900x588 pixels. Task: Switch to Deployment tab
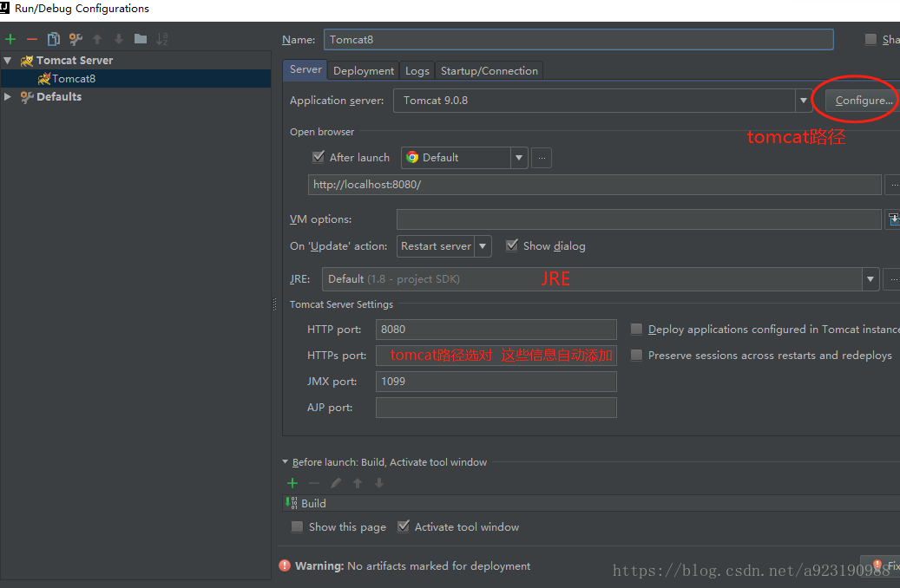pyautogui.click(x=364, y=70)
